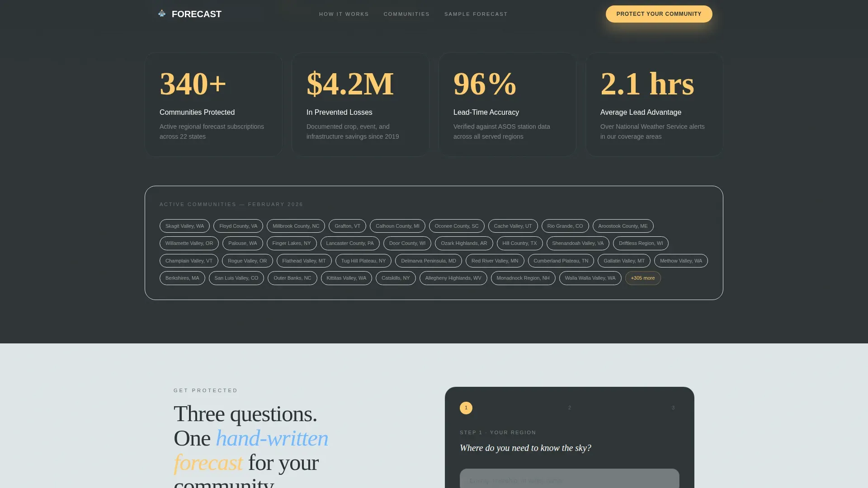Jump to step 2 in the form
Viewport: 868px width, 488px height.
click(x=570, y=408)
